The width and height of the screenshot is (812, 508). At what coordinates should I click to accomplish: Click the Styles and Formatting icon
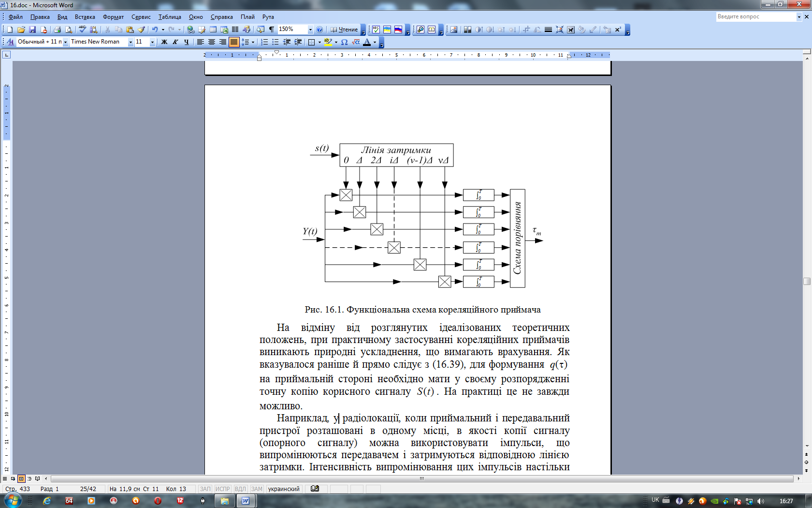(10, 42)
